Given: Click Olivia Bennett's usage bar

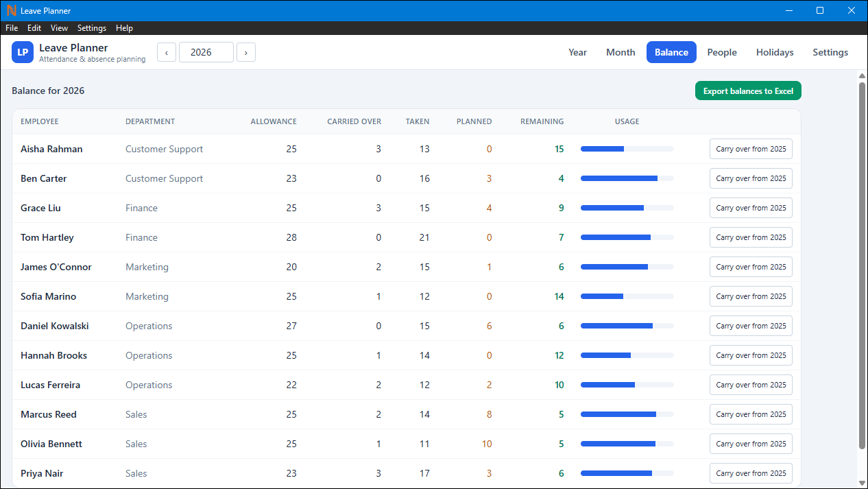Looking at the screenshot, I should tap(627, 444).
